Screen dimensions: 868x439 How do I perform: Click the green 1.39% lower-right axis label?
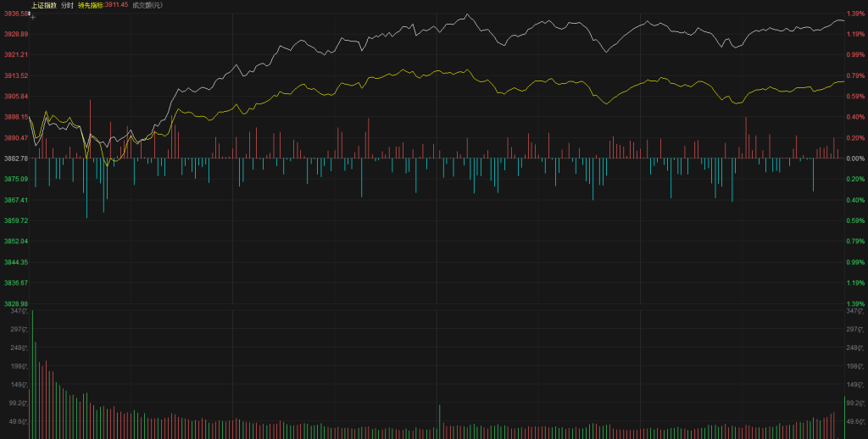(x=854, y=303)
